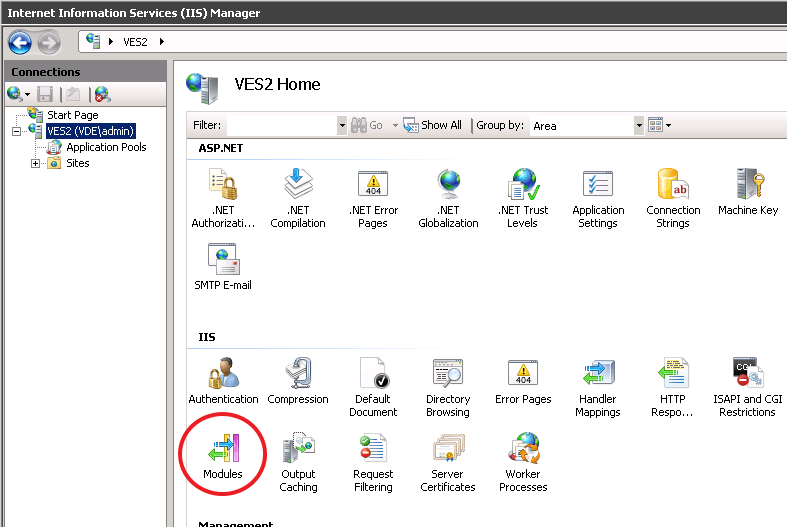
Task: Click the Forward navigation arrow
Action: [49, 43]
